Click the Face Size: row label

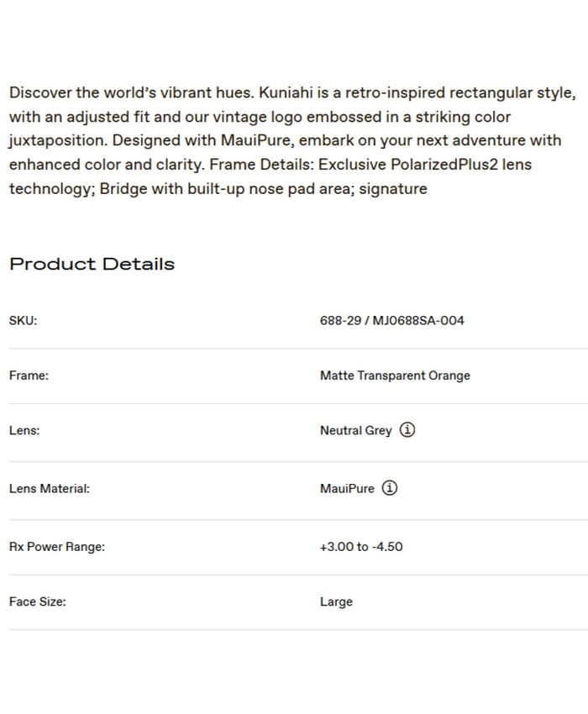tap(38, 602)
